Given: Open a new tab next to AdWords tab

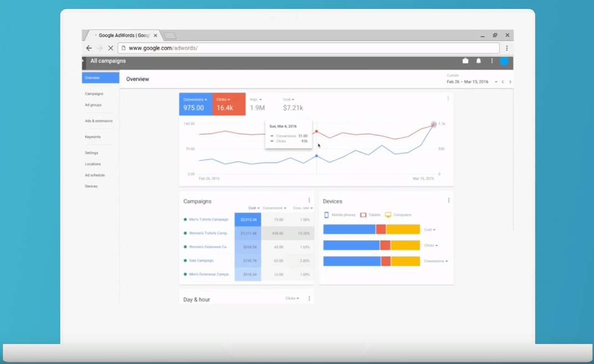Looking at the screenshot, I should pyautogui.click(x=170, y=35).
